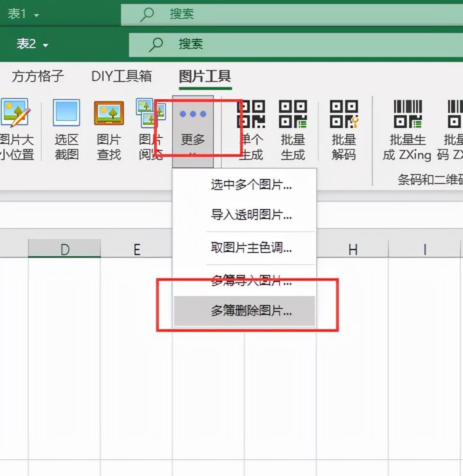Click 单个生成 single QR code generator
Screen dimensions: 463x476
click(251, 129)
